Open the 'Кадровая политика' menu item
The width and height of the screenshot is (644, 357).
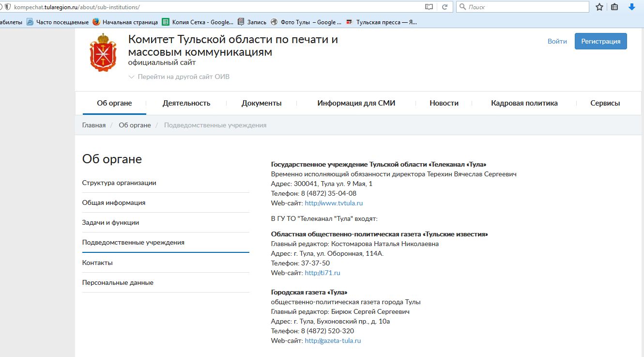524,103
